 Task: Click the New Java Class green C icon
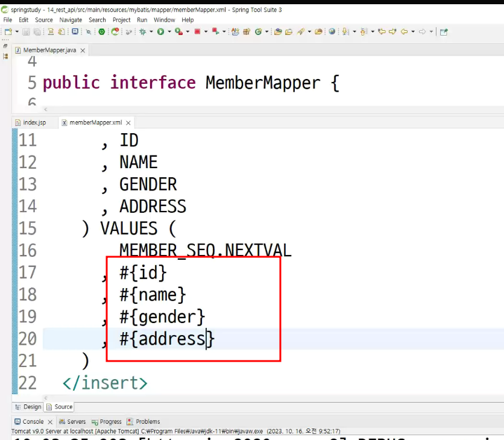tap(258, 31)
